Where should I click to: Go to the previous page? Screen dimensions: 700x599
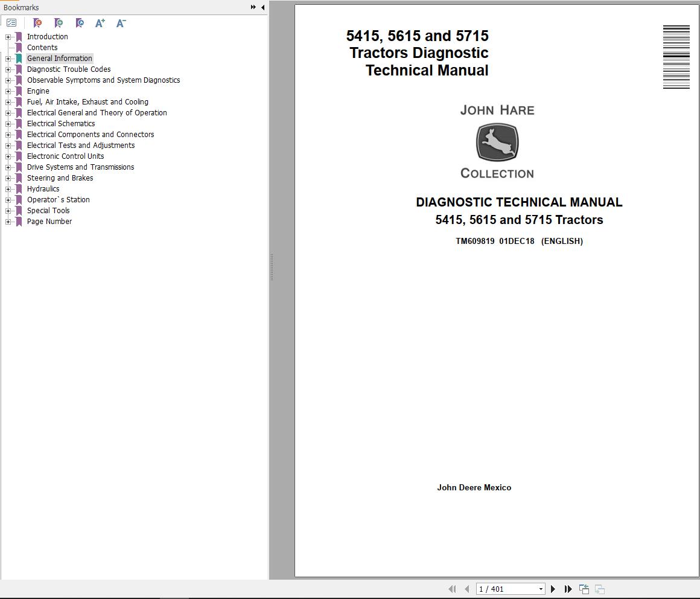pyautogui.click(x=467, y=589)
